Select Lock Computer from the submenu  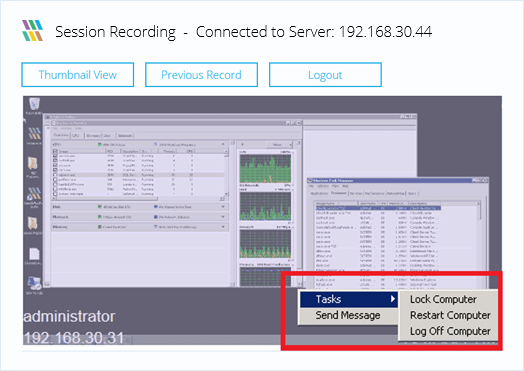pos(443,299)
